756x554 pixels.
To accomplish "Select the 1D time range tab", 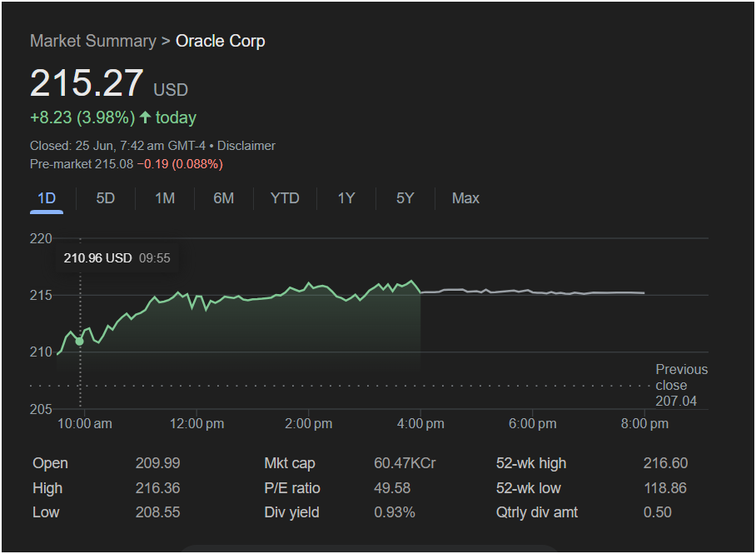I will coord(47,198).
